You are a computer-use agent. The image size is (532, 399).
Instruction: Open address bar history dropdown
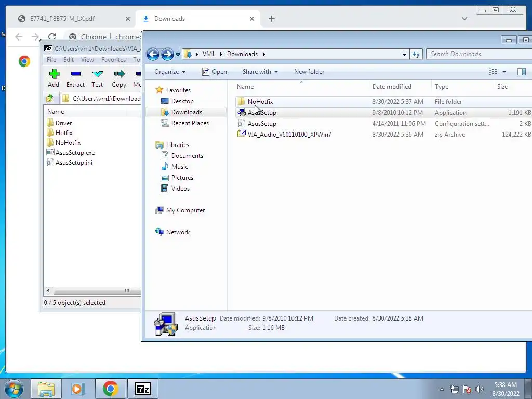tap(404, 54)
